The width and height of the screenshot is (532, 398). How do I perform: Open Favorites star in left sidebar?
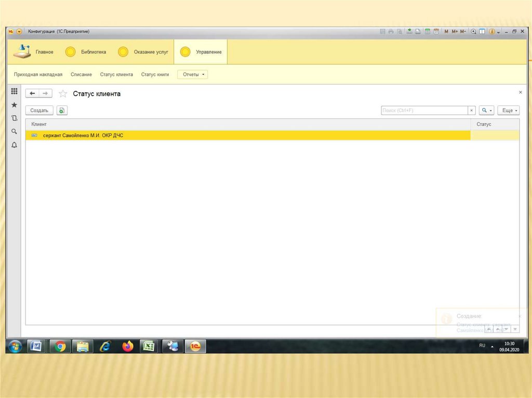pyautogui.click(x=14, y=105)
